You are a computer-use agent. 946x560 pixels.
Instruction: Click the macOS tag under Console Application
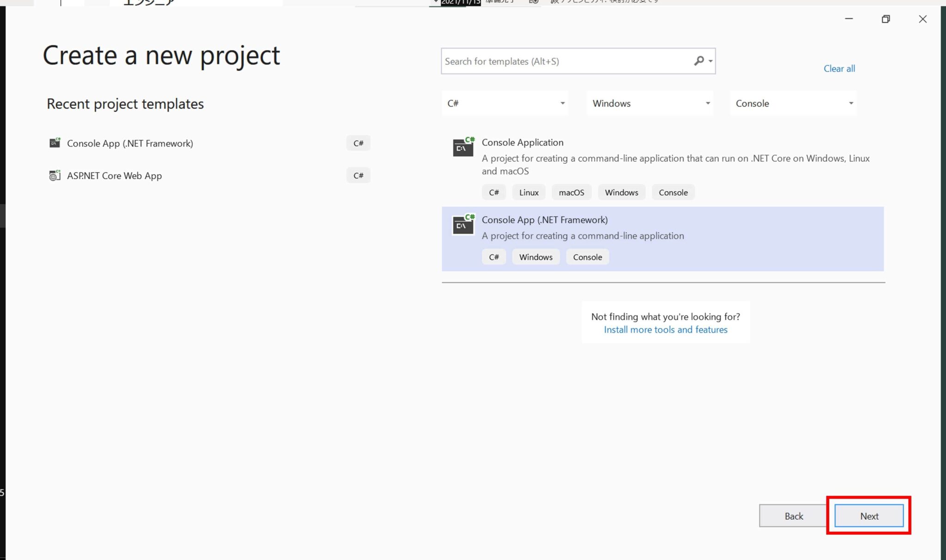[571, 192]
